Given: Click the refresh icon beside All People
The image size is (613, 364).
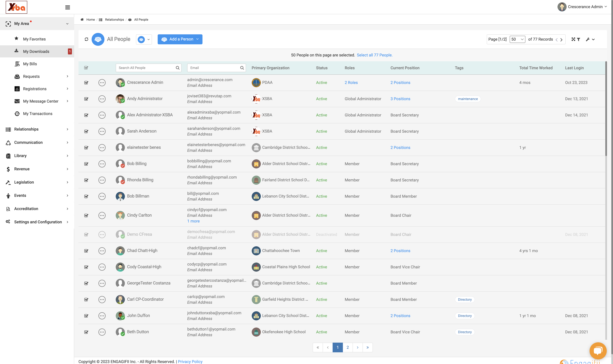Looking at the screenshot, I should tap(86, 39).
